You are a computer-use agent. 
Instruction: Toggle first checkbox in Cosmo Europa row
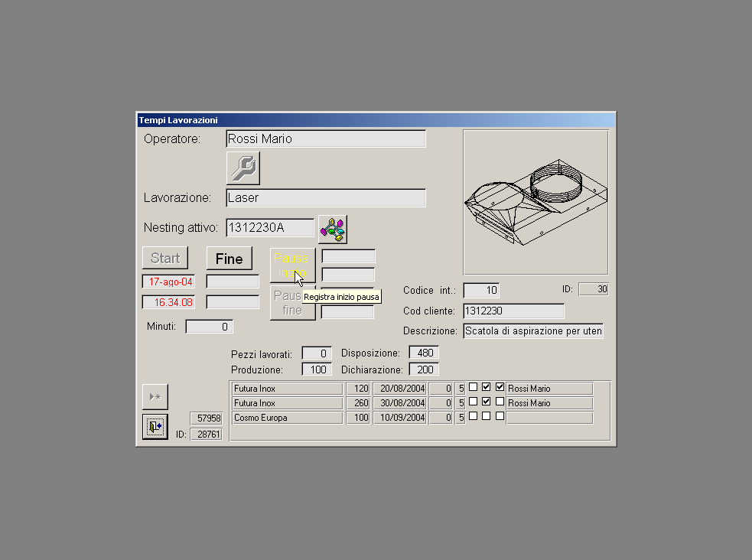tap(473, 416)
